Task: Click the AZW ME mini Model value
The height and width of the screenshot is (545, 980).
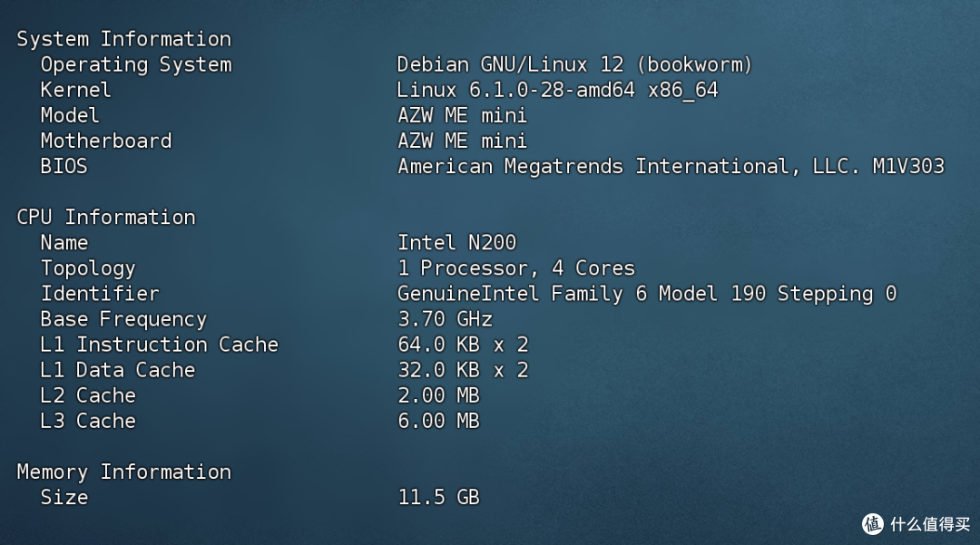Action: (x=462, y=115)
